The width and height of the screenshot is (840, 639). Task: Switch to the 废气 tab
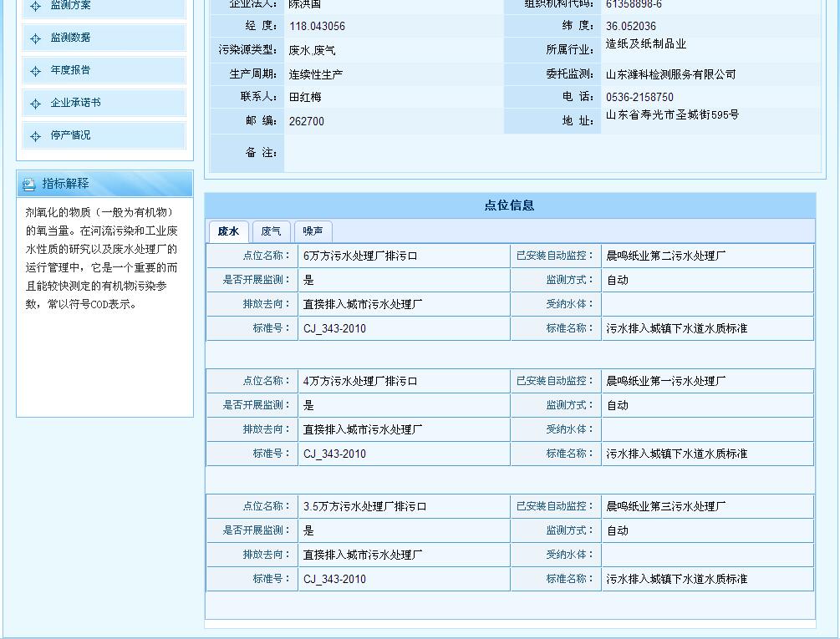click(x=270, y=231)
